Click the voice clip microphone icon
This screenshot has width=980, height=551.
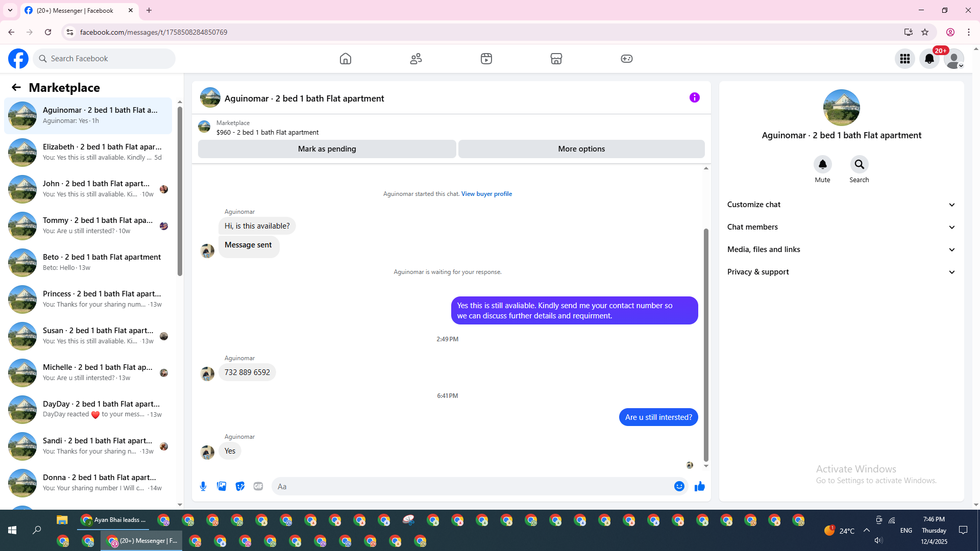(x=203, y=486)
